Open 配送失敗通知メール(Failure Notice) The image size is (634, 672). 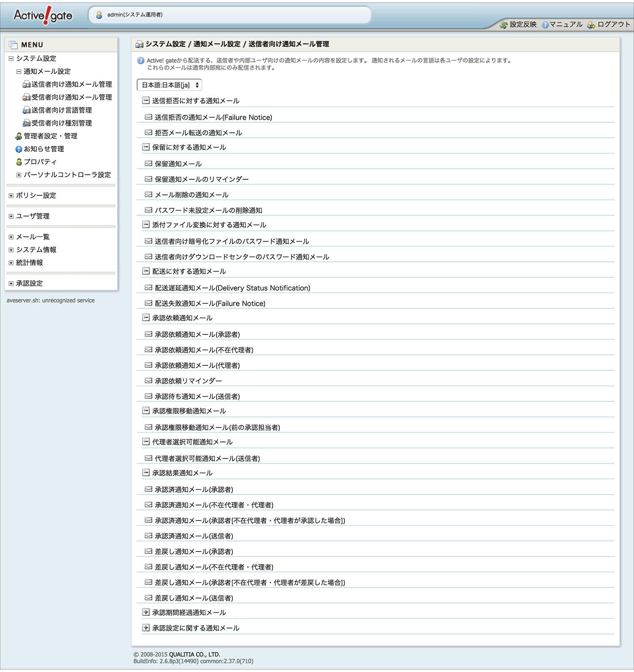[x=210, y=303]
